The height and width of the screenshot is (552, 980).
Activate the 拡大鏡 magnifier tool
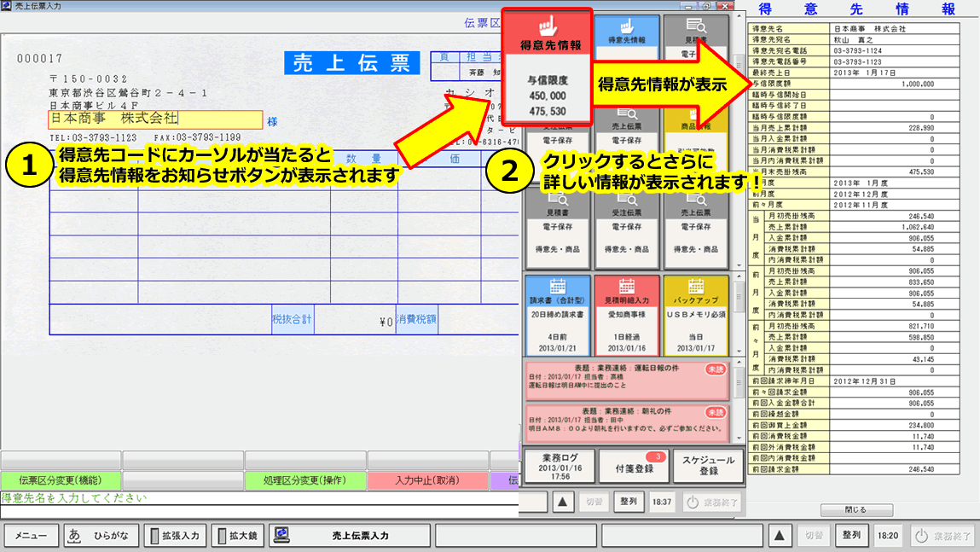[237, 535]
